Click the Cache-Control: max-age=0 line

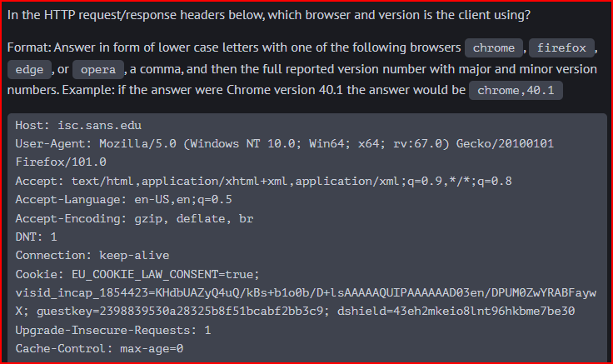pyautogui.click(x=99, y=348)
